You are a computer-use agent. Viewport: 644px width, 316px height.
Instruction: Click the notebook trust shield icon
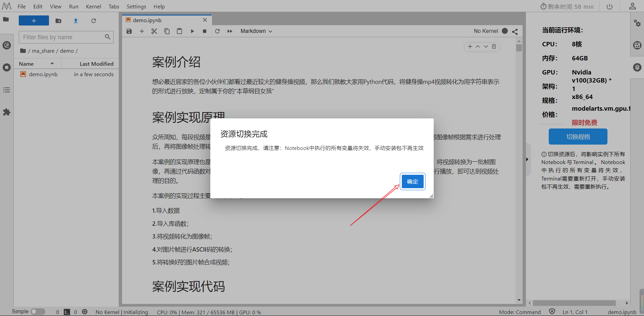(552, 312)
